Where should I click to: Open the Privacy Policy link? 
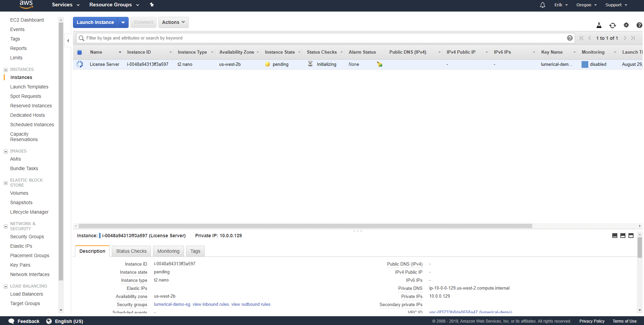pyautogui.click(x=592, y=321)
